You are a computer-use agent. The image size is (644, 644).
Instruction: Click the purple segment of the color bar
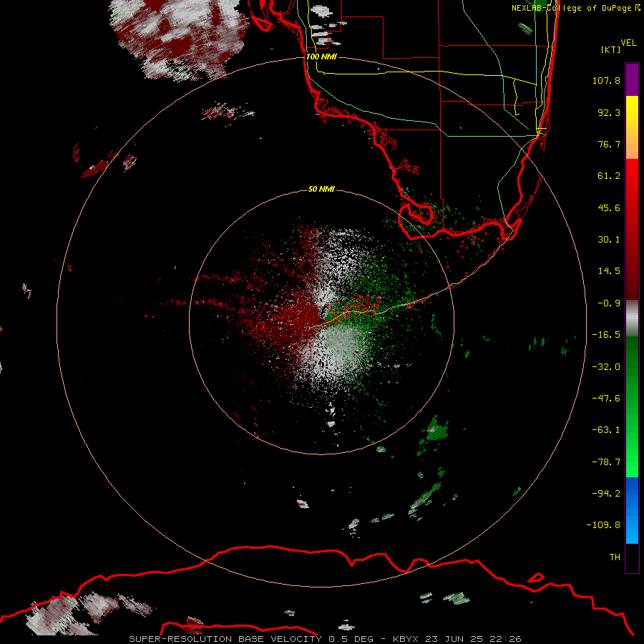point(632,80)
